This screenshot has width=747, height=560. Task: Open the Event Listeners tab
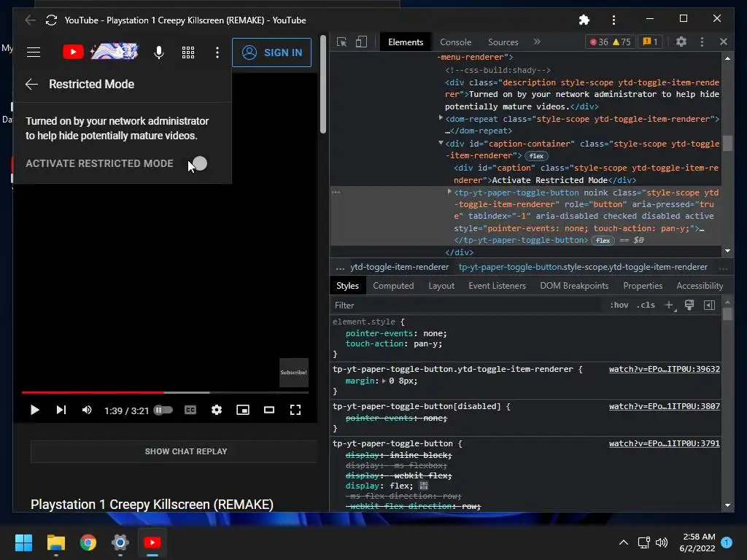click(497, 286)
